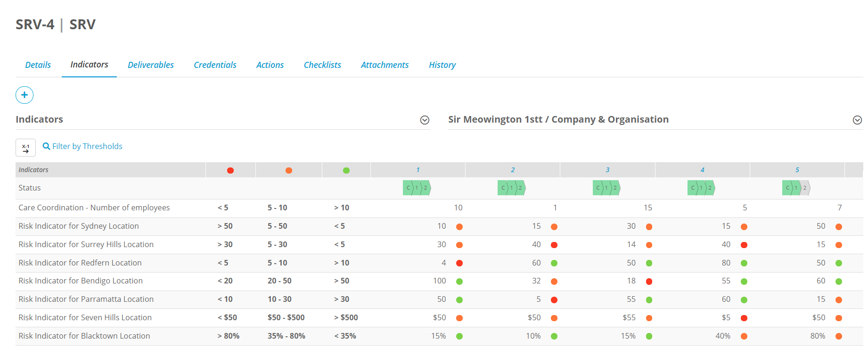The height and width of the screenshot is (349, 868).
Task: Click the x-1 reorder icon button
Action: click(x=25, y=148)
